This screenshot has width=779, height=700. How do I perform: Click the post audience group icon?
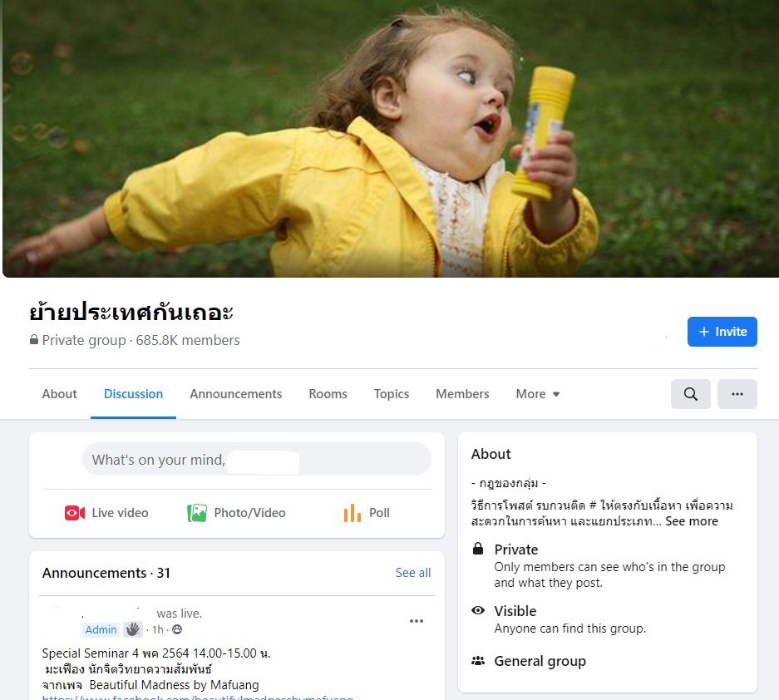[x=177, y=629]
